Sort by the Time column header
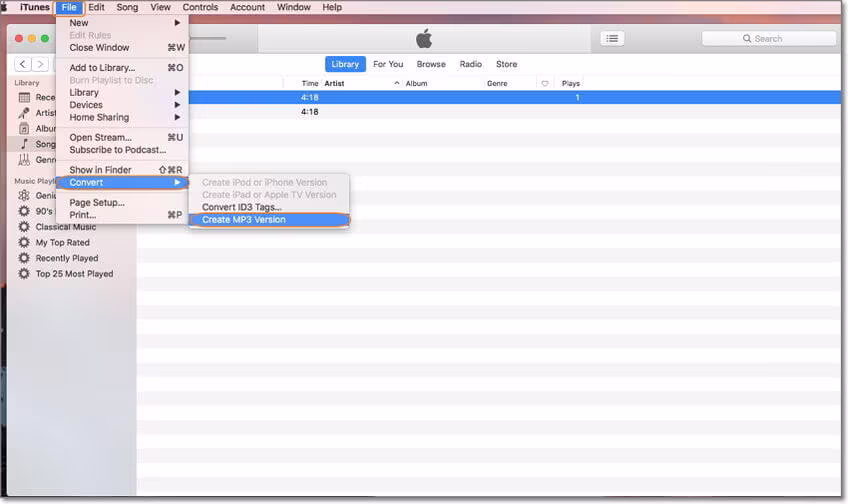848x504 pixels. click(x=310, y=83)
